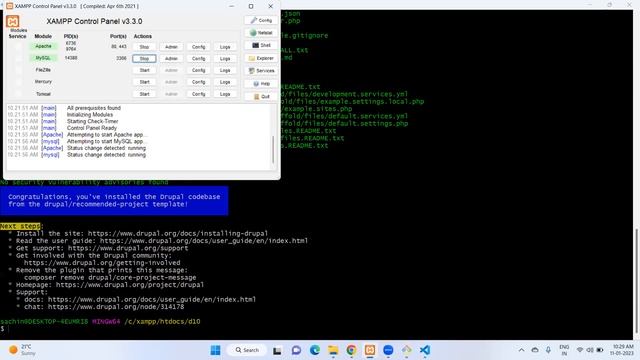Toggle the MySQL service checkbox
This screenshot has width=640, height=360.
[18, 58]
